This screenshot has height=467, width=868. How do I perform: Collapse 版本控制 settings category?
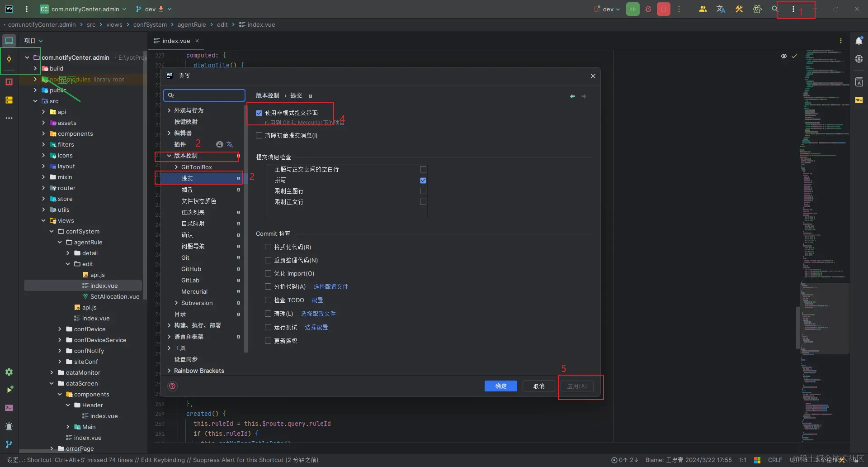pyautogui.click(x=169, y=156)
